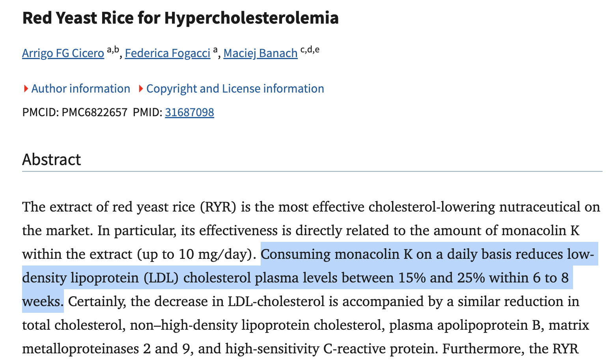Click superscript a,b after Cicero's name
The width and height of the screenshot is (616, 364).
click(113, 50)
